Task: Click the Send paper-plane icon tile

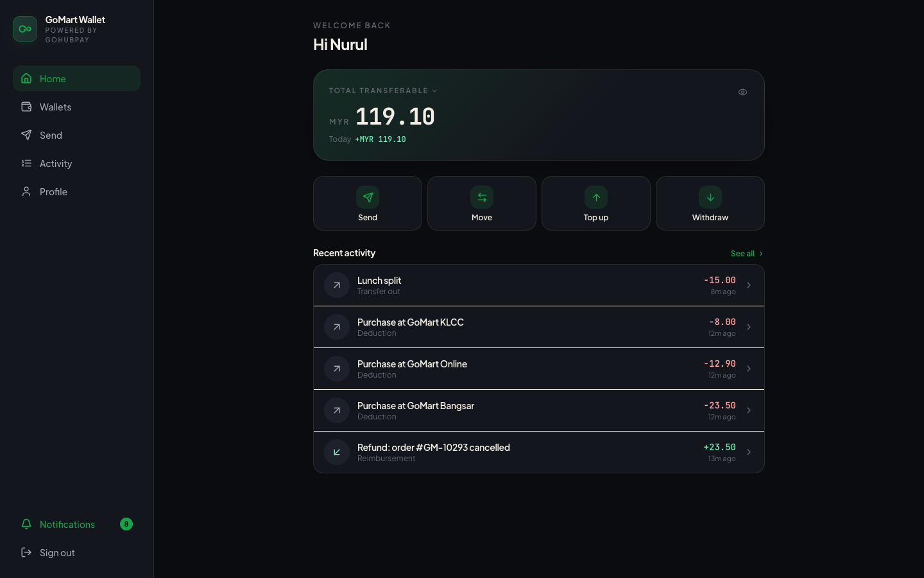Action: coord(368,197)
